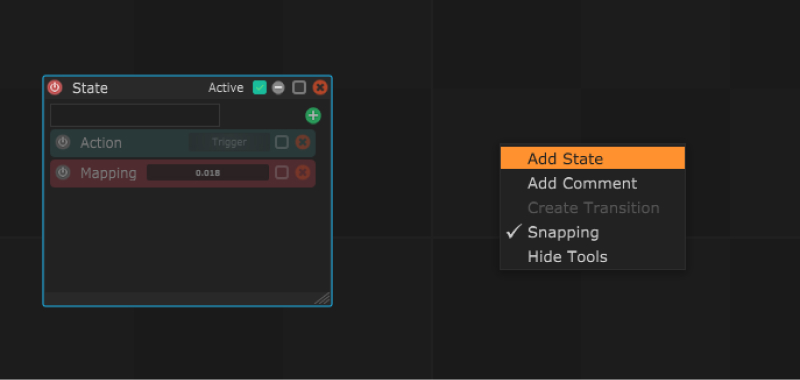
Task: Uncheck the green Active checkbox
Action: click(260, 88)
